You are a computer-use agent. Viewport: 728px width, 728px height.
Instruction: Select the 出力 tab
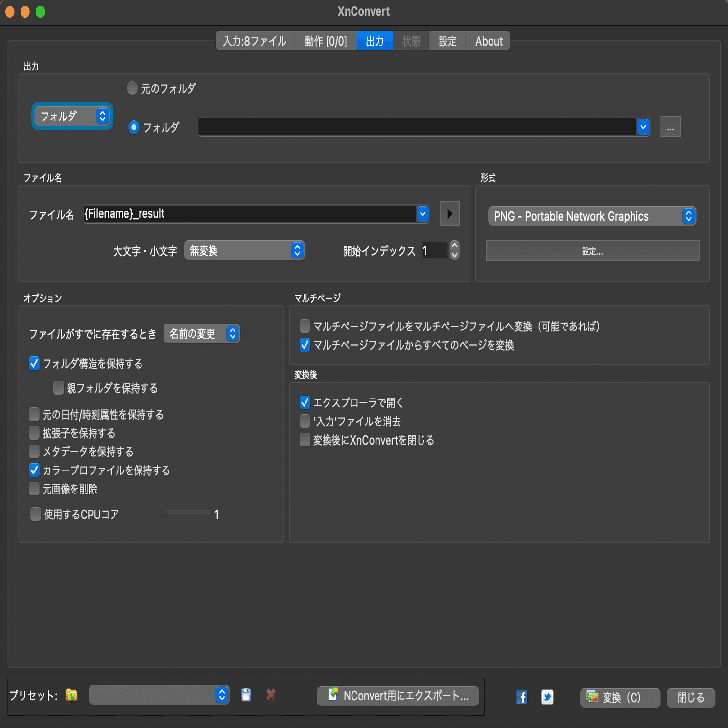click(x=375, y=41)
